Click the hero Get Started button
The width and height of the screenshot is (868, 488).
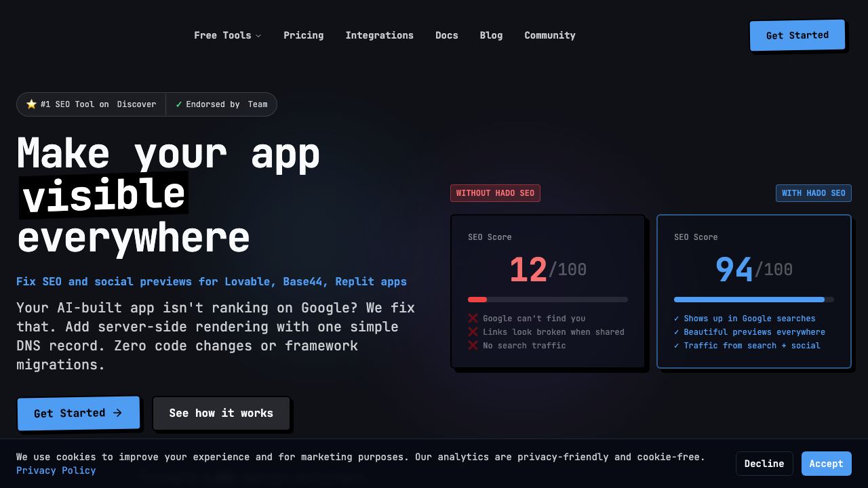[78, 413]
